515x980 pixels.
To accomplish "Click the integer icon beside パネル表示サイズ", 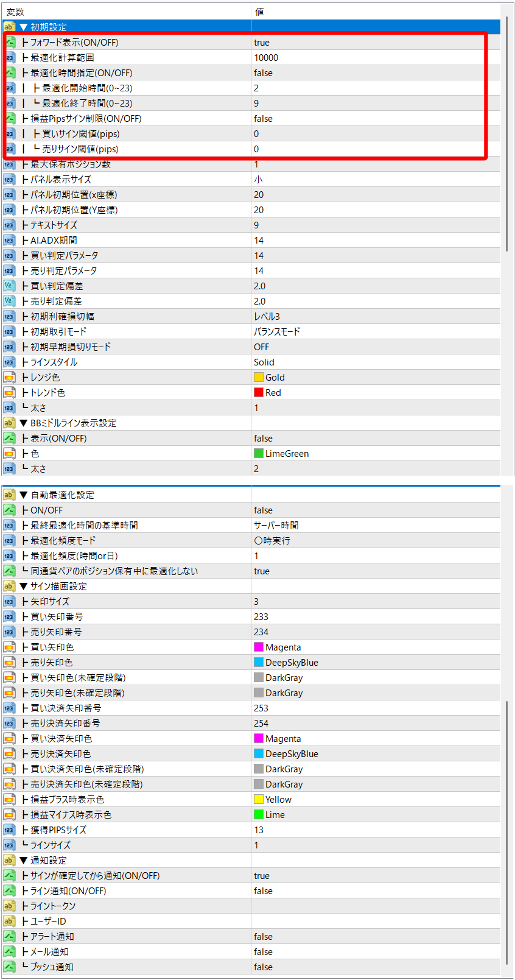I will click(9, 179).
